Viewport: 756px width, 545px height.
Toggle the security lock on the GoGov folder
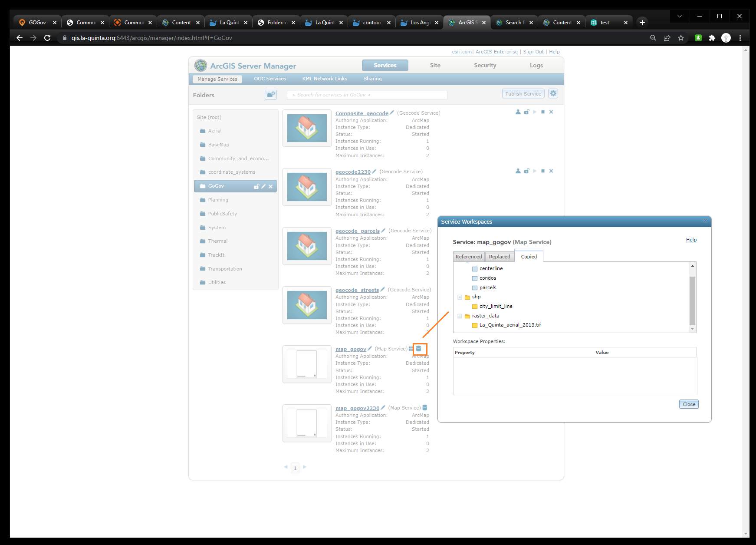point(256,186)
